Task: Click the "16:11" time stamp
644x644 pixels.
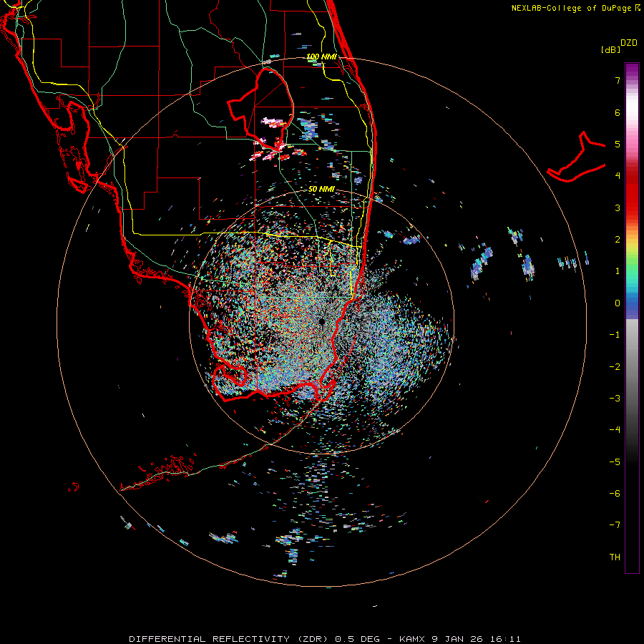Action: click(507, 639)
